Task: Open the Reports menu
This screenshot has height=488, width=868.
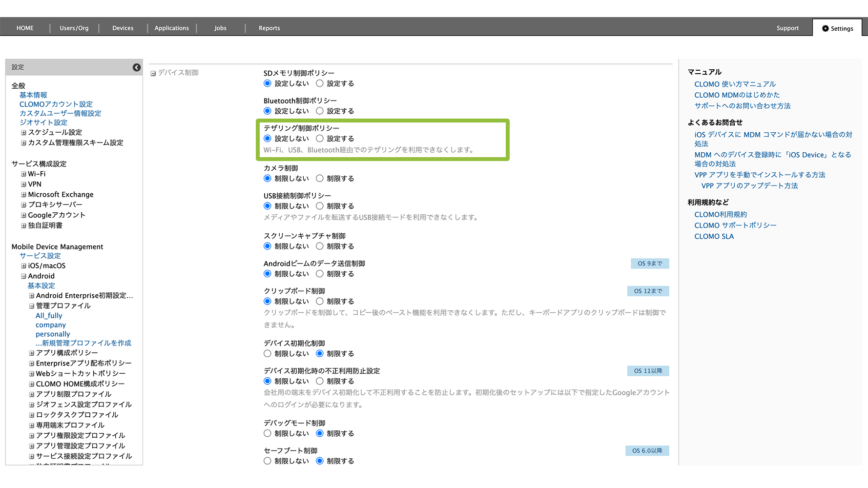Action: click(269, 28)
